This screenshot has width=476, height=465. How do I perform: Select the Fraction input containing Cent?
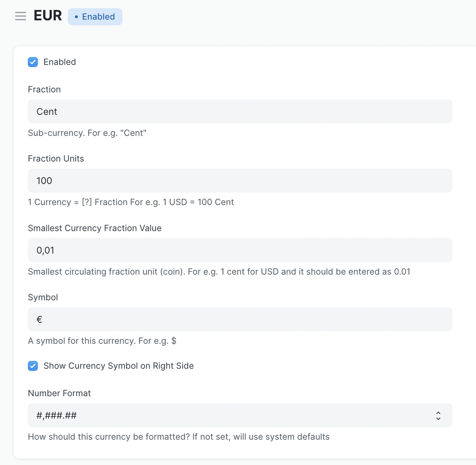coord(240,111)
